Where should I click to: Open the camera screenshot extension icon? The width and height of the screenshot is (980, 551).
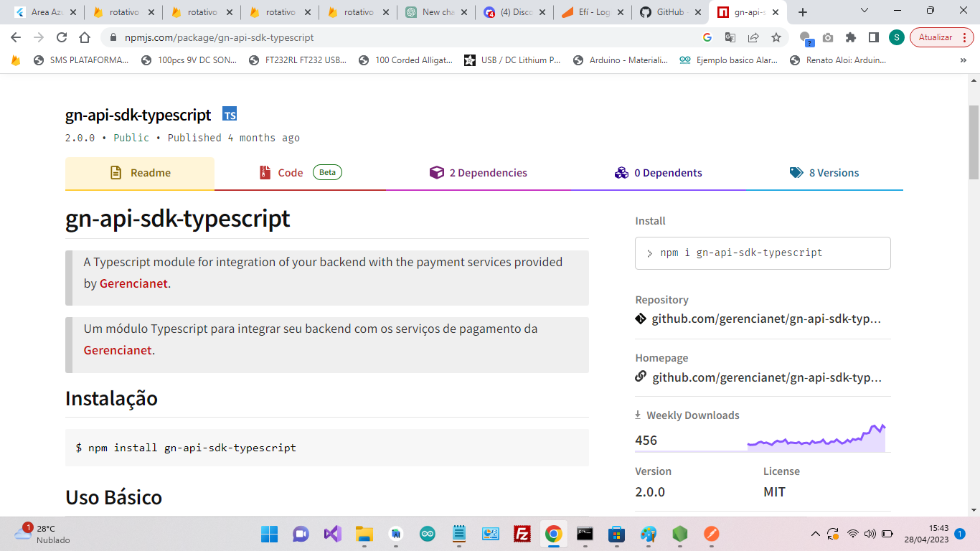[x=828, y=37]
